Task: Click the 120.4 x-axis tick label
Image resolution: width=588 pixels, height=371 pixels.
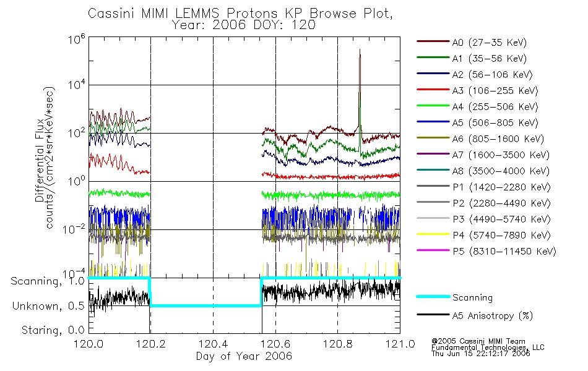Action: (214, 344)
